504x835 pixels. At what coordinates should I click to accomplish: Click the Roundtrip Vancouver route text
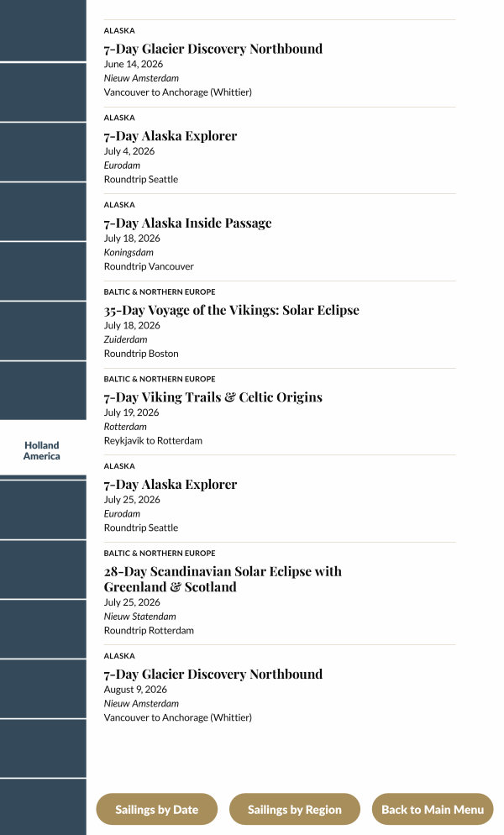point(149,266)
